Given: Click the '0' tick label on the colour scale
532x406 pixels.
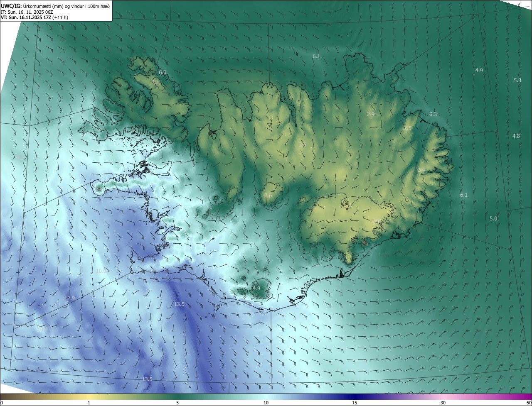Looking at the screenshot, I should (2, 403).
